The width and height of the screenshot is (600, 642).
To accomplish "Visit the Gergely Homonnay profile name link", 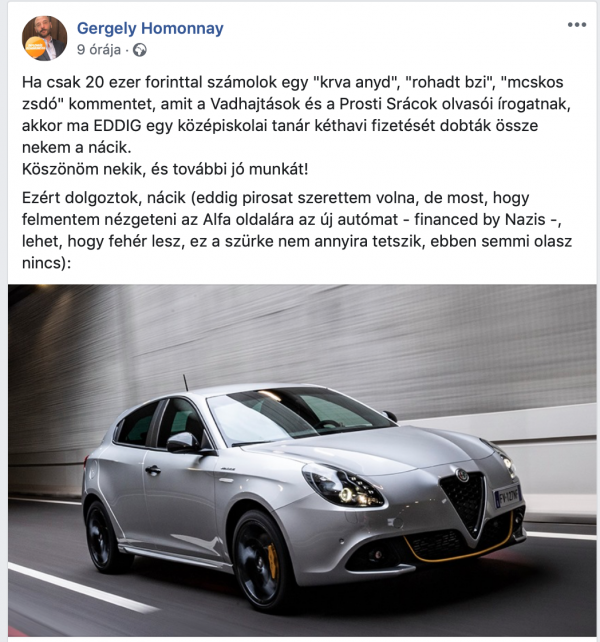I will coord(150,28).
